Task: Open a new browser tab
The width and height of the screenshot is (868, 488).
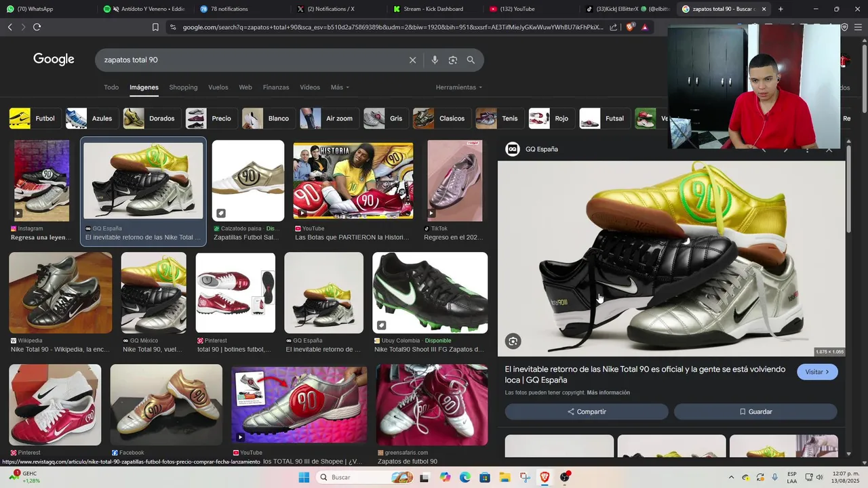Action: click(x=781, y=9)
